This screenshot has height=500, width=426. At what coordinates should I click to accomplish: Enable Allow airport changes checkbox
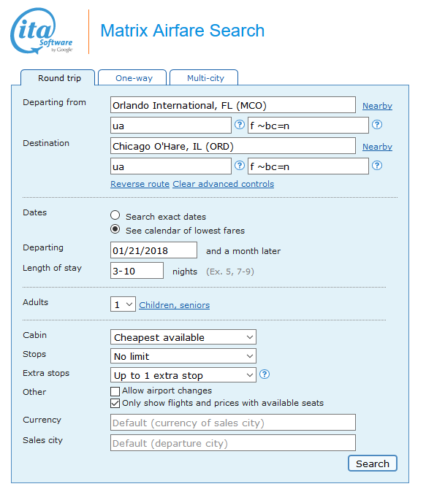click(x=115, y=391)
